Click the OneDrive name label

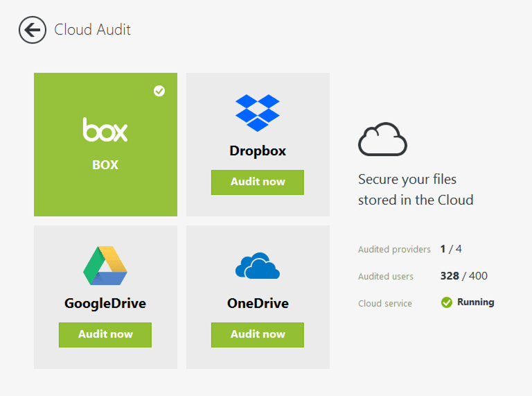point(258,303)
